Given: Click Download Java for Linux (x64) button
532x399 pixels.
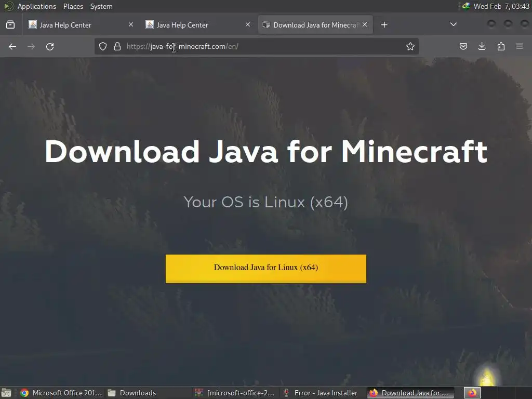Looking at the screenshot, I should pos(266,269).
